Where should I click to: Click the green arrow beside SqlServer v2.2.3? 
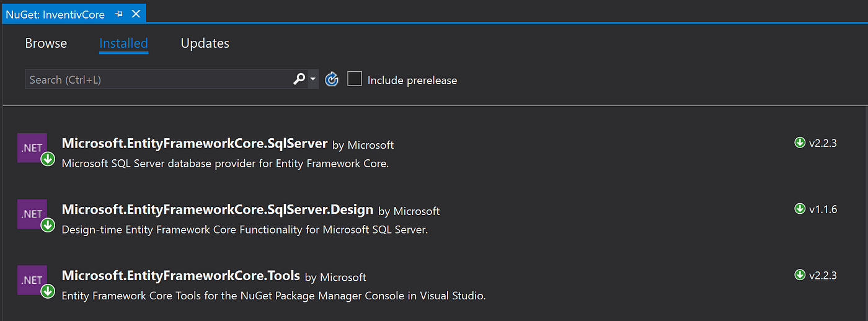coord(800,143)
